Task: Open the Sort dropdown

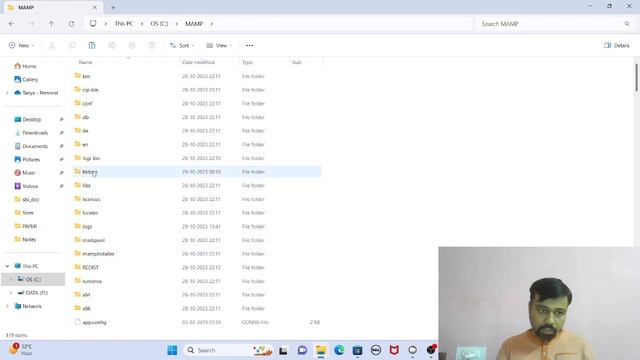Action: pyautogui.click(x=182, y=45)
